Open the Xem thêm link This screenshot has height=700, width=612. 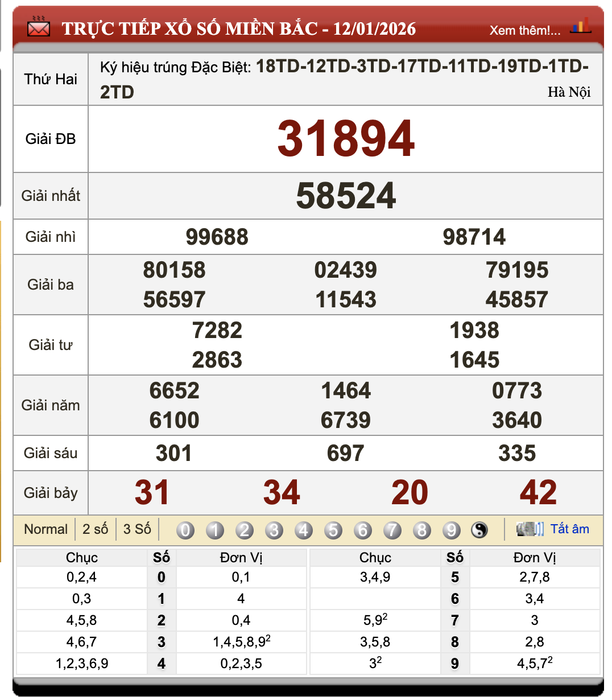tap(524, 30)
